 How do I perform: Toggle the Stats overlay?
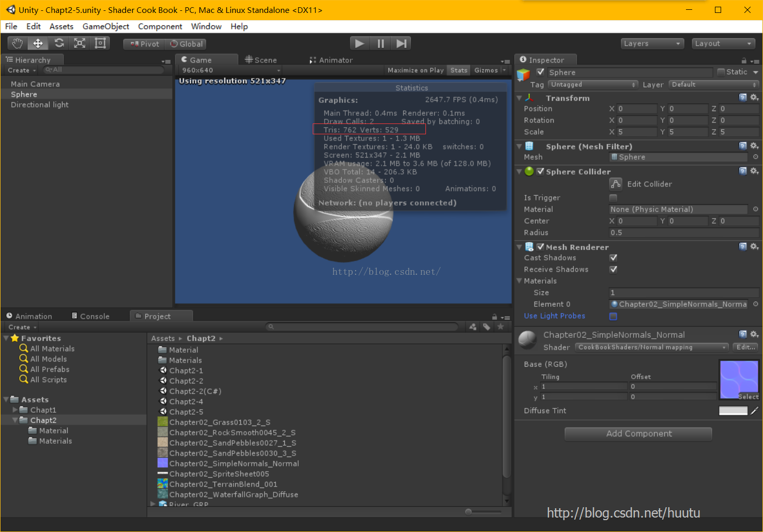[x=459, y=70]
